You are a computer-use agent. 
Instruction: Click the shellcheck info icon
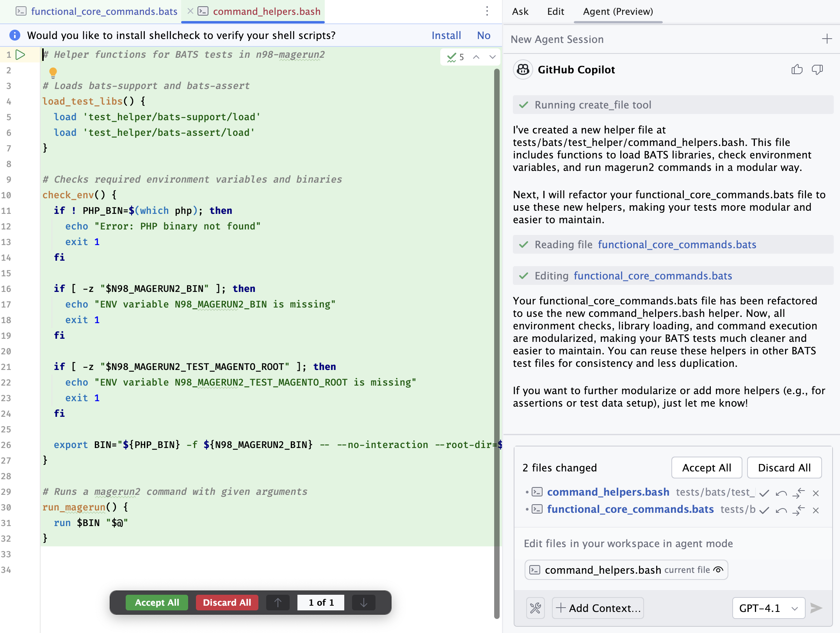point(15,35)
